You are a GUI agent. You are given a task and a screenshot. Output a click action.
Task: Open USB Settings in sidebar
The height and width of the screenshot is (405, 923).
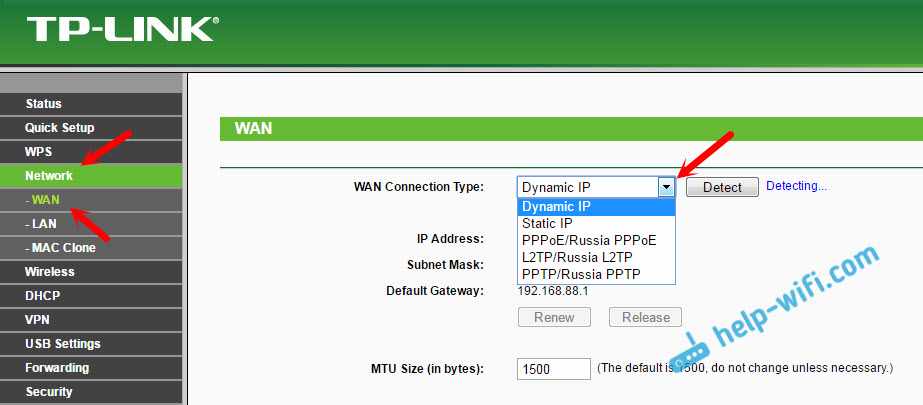coord(92,344)
